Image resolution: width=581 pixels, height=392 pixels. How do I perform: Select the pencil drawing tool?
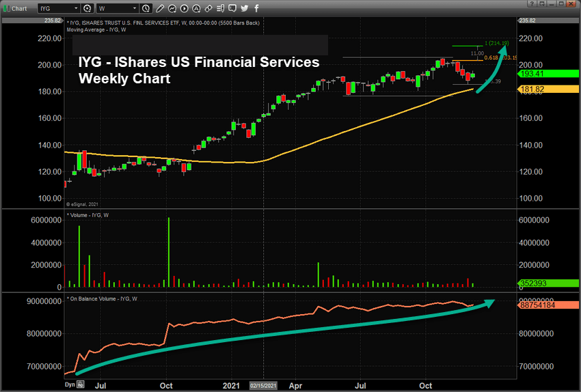(160, 8)
